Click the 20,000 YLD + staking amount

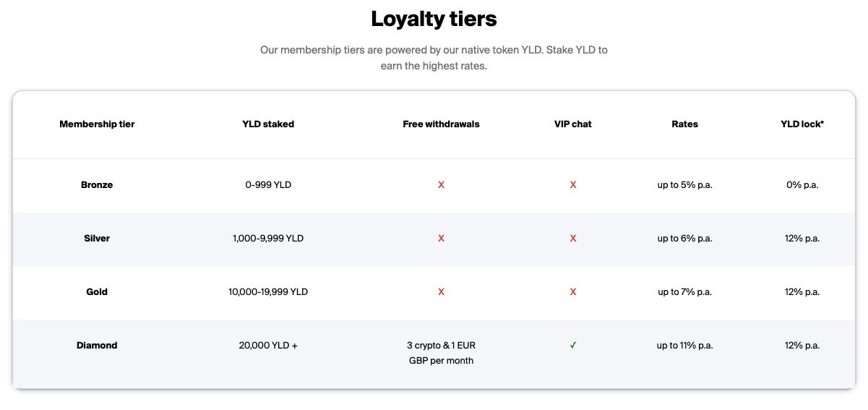pos(268,346)
